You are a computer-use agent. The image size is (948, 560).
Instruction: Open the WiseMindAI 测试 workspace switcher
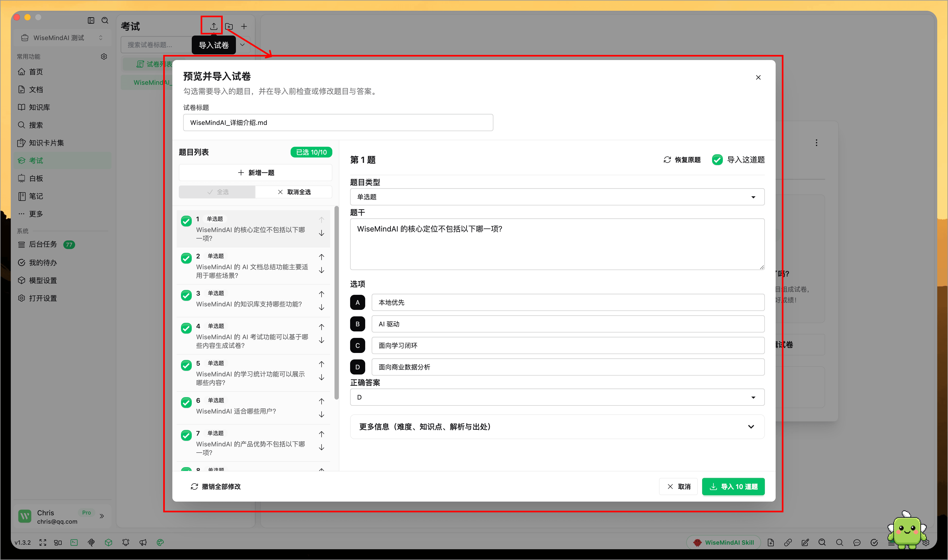point(63,38)
